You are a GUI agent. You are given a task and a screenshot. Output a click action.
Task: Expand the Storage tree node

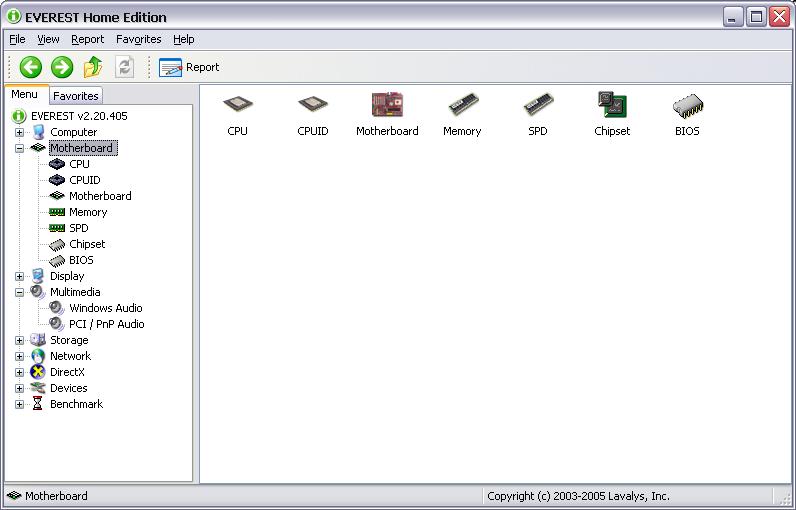point(19,340)
